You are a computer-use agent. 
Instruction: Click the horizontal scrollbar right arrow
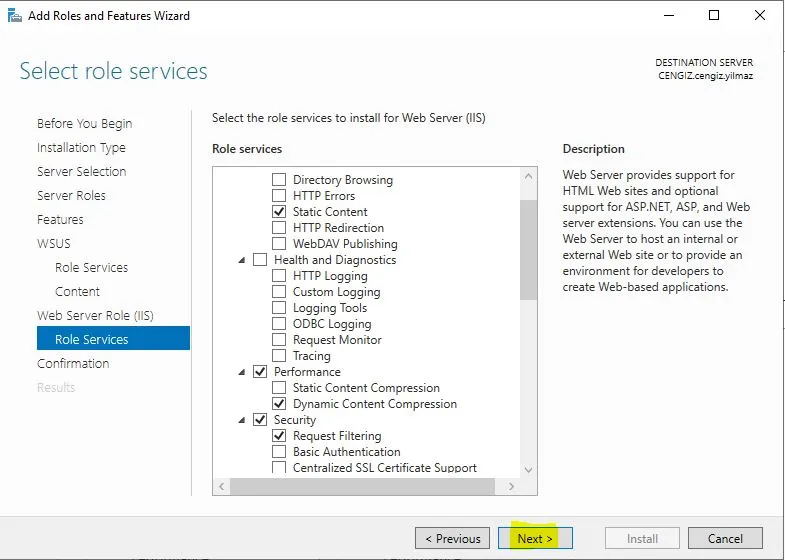512,486
